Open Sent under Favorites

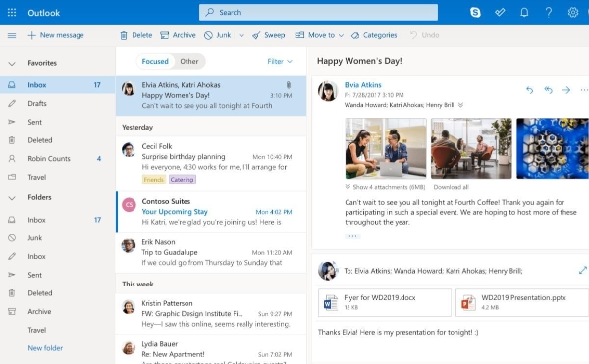[58, 122]
